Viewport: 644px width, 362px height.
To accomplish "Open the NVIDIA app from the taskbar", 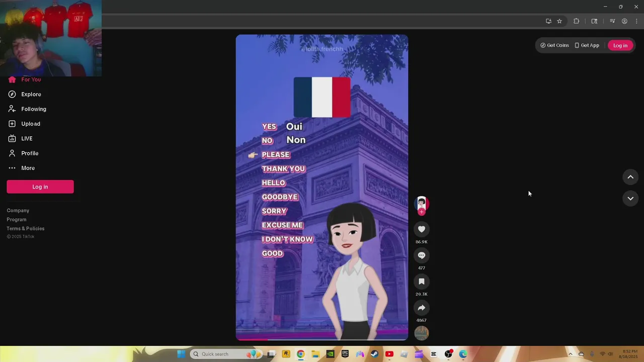I will click(x=330, y=354).
